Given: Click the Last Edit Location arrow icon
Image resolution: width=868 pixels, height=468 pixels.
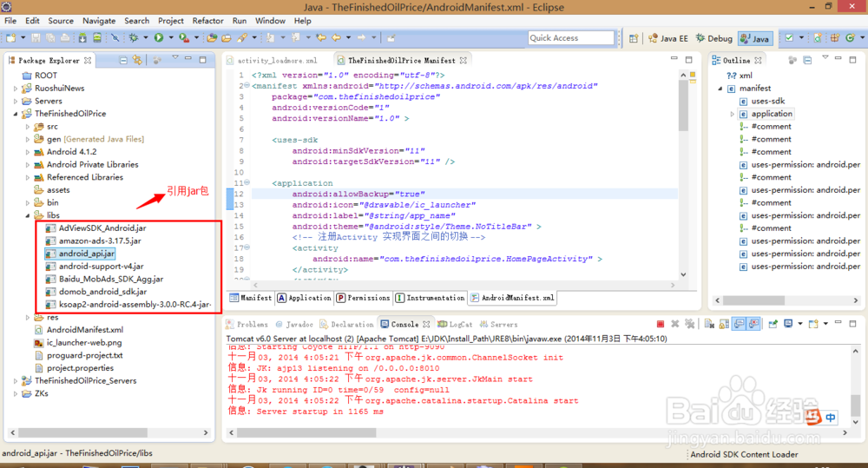Looking at the screenshot, I should [321, 37].
